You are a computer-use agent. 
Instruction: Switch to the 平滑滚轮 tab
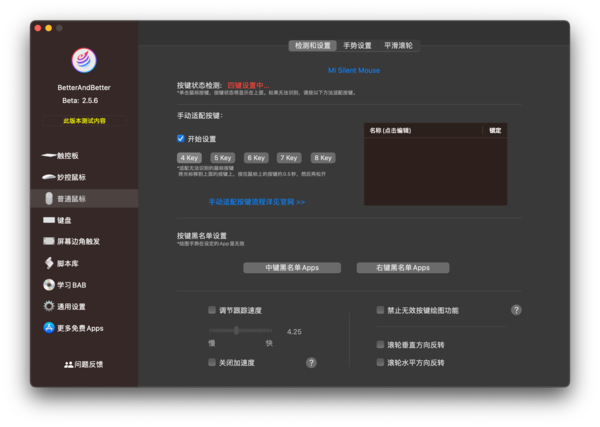[398, 46]
